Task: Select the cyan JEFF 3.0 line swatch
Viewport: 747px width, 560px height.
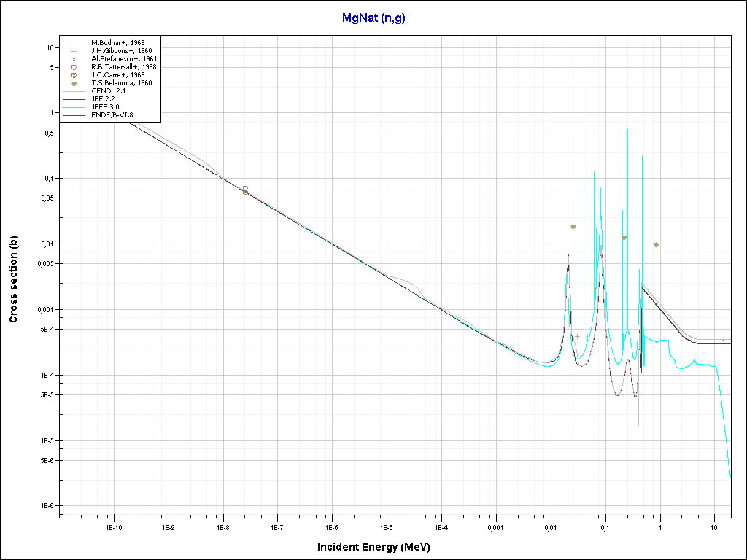Action: pyautogui.click(x=74, y=107)
